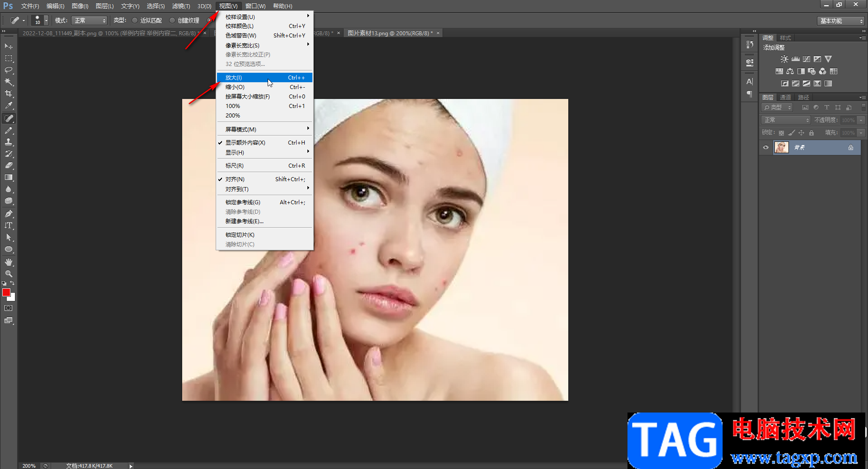Select the 近似匹配 radio button
868x469 pixels.
click(135, 20)
